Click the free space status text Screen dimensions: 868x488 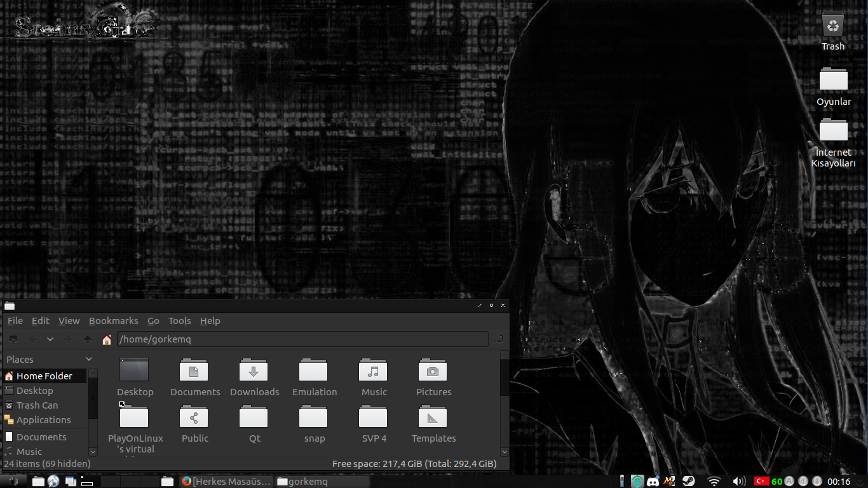(x=414, y=464)
